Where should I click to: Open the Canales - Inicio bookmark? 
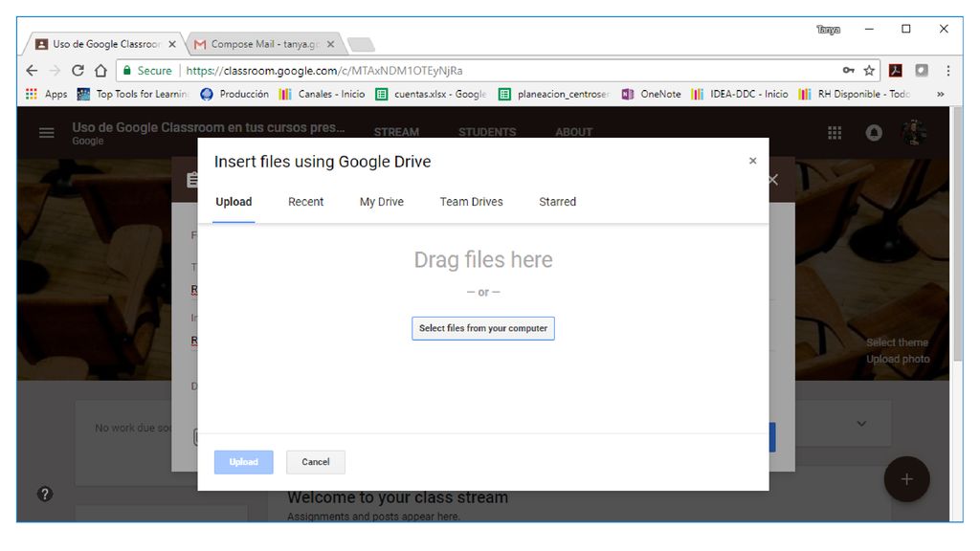click(322, 94)
